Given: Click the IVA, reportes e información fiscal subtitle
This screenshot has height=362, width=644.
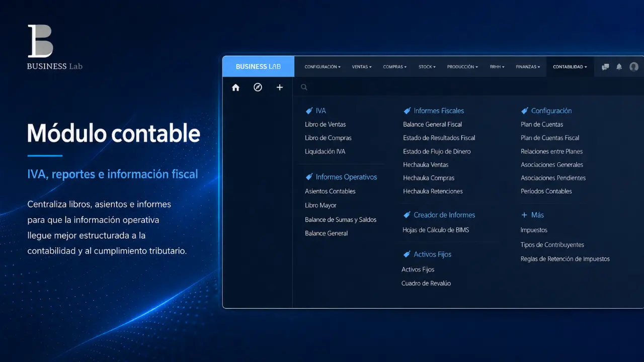Looking at the screenshot, I should point(113,174).
